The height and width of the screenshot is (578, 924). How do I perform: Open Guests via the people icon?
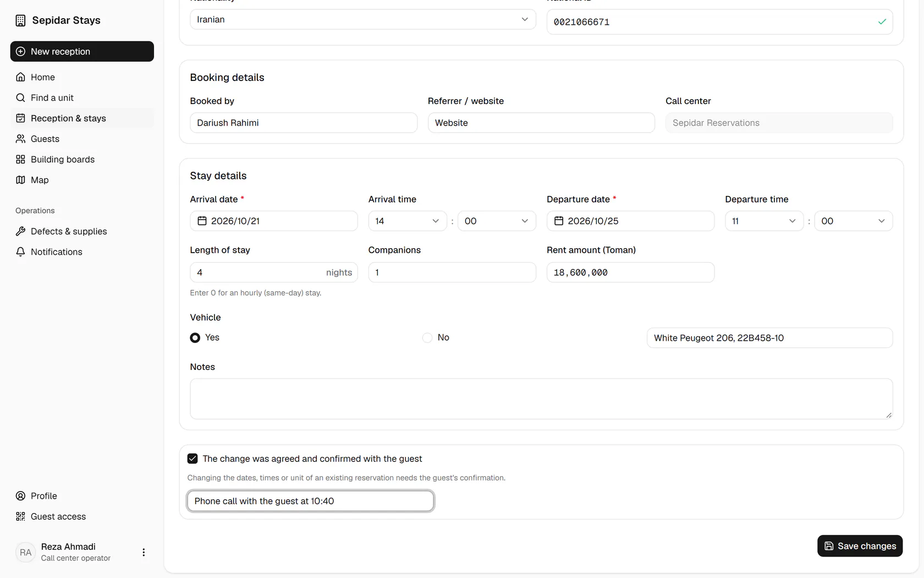click(20, 139)
